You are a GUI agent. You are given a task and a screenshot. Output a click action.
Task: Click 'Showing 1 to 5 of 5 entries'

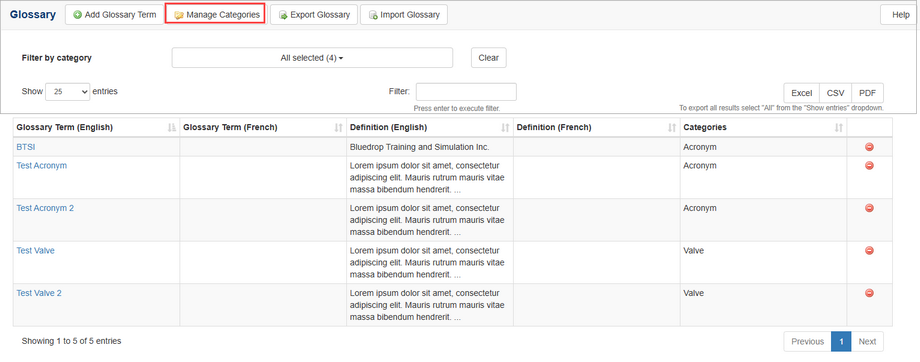(72, 340)
